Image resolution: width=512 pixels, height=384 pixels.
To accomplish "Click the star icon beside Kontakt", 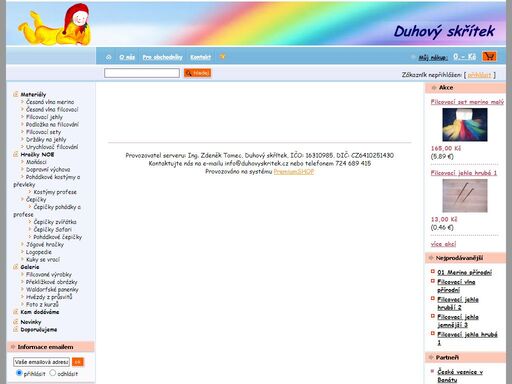I will pos(222,57).
